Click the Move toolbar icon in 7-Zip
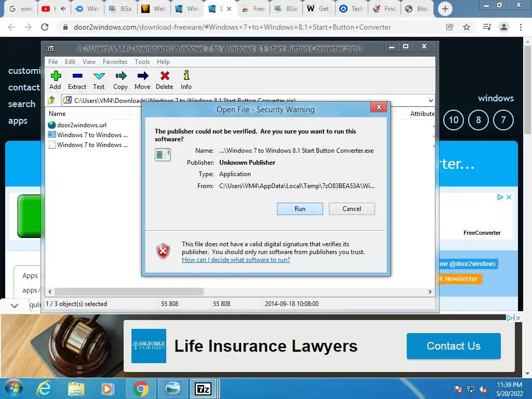The image size is (532, 399). coord(142,80)
